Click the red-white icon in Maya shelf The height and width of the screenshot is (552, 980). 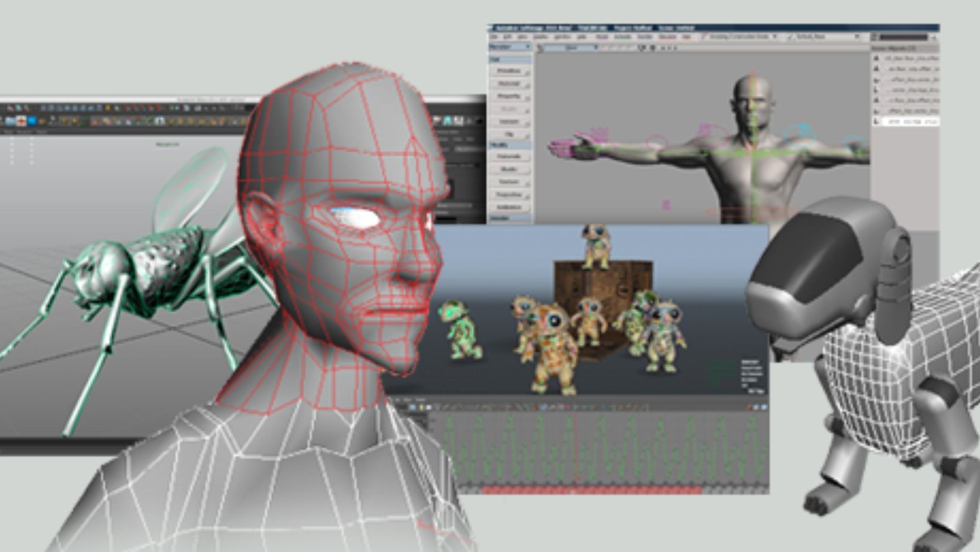21,121
